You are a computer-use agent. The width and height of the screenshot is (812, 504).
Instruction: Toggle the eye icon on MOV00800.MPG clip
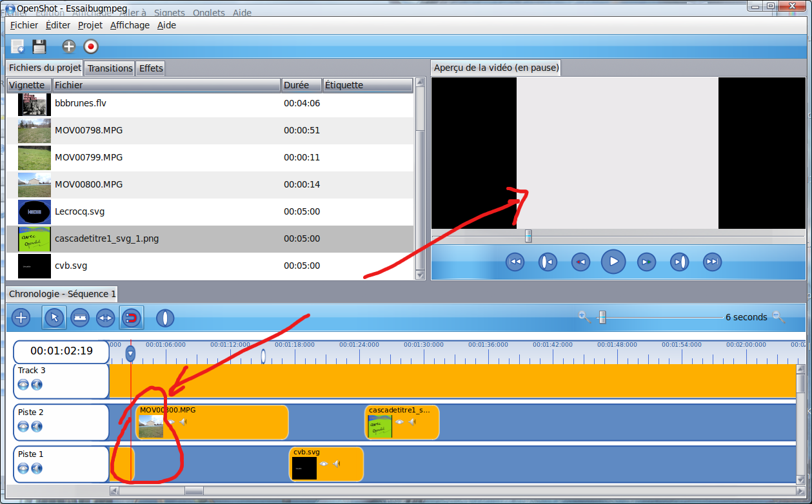171,422
